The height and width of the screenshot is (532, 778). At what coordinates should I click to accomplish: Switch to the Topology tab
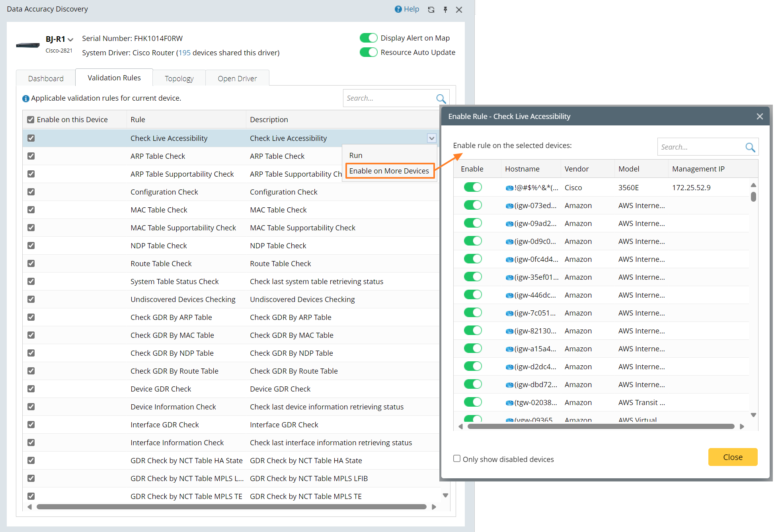[179, 78]
